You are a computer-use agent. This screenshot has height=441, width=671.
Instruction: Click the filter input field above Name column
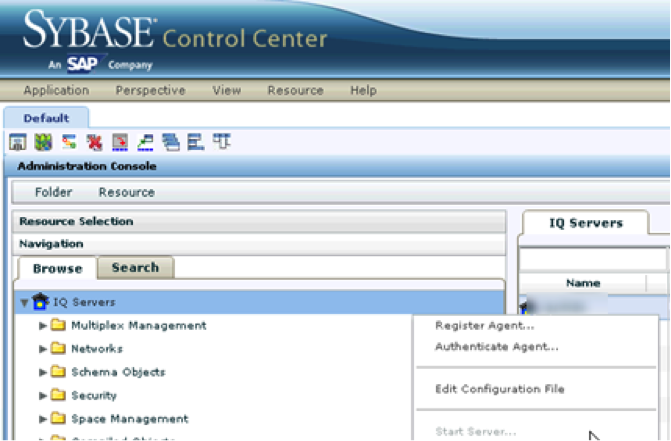click(593, 259)
